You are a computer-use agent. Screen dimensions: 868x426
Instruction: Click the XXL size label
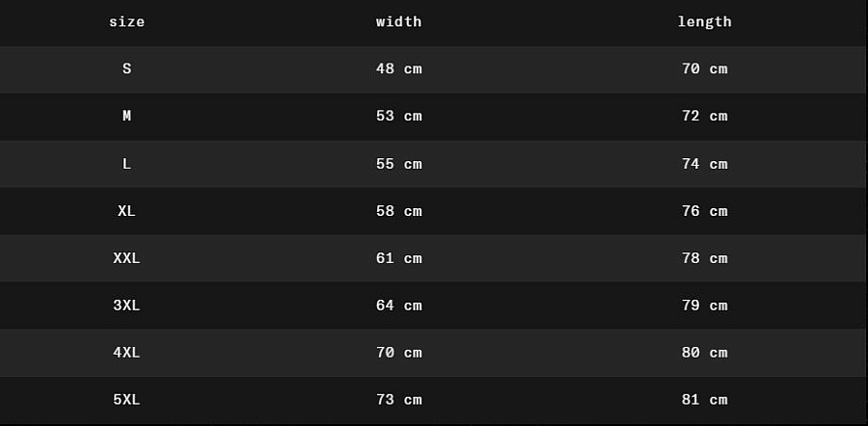pos(126,258)
